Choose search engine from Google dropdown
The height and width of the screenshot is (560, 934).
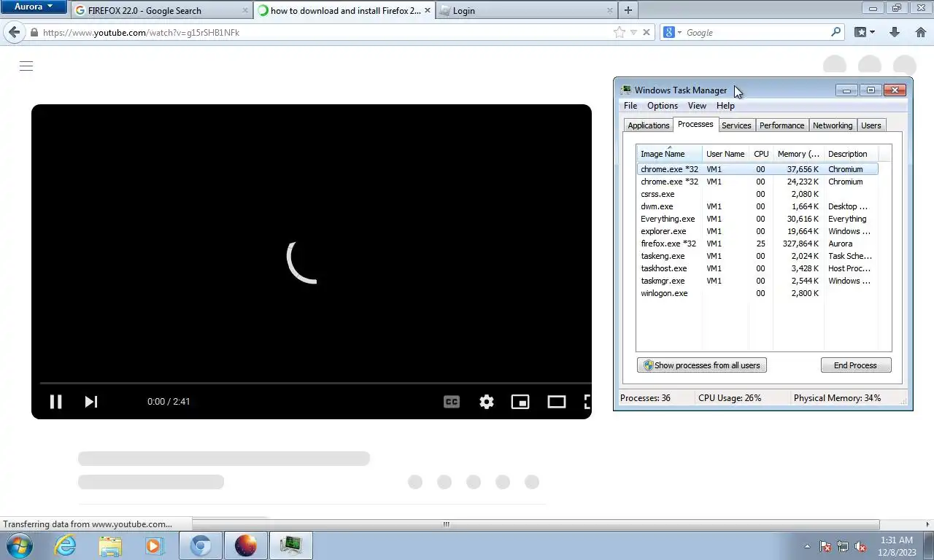coord(672,32)
